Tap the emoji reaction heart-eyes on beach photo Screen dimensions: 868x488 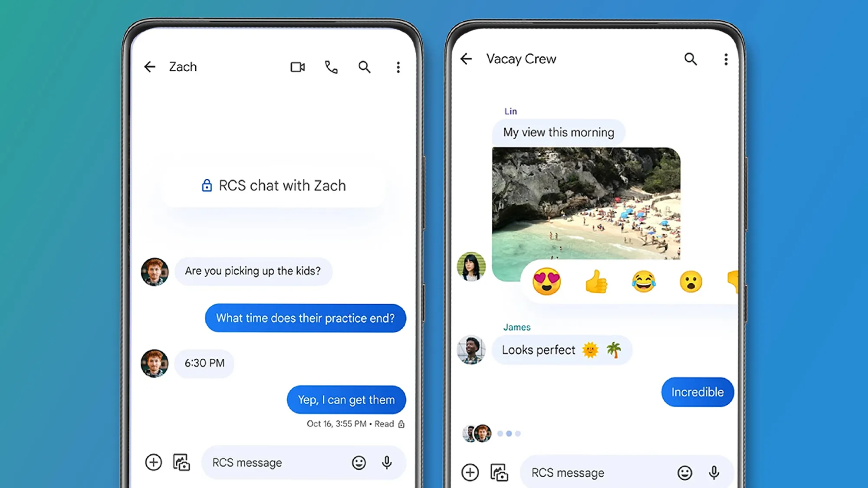pos(546,281)
